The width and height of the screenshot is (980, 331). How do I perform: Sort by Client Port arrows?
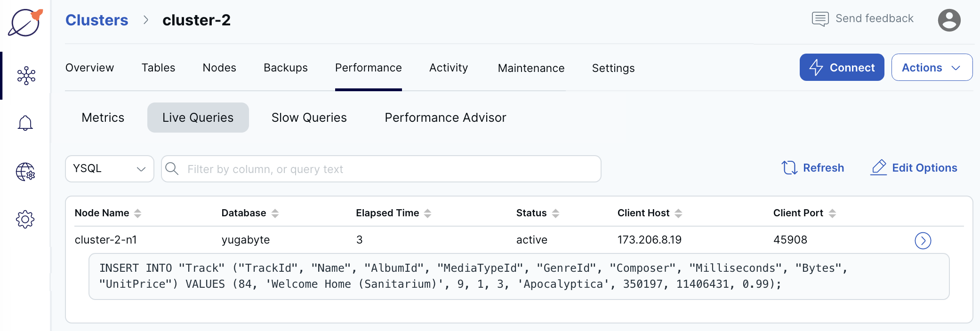click(832, 213)
